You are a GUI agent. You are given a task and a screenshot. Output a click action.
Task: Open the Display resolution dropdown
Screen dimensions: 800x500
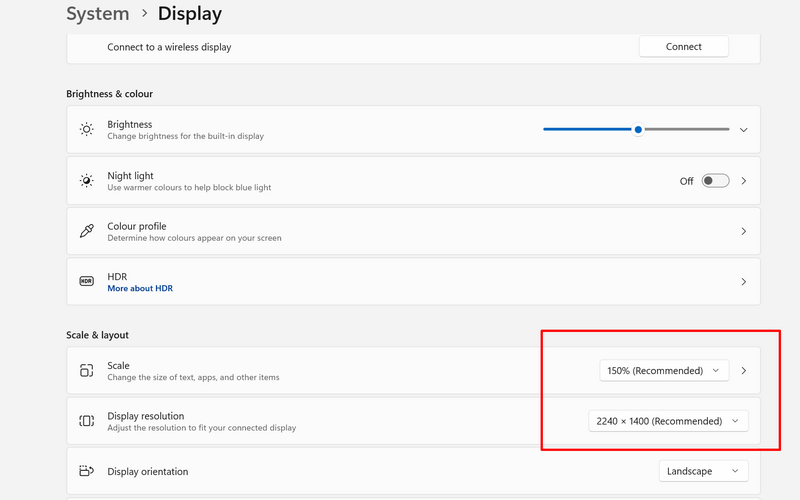point(667,421)
